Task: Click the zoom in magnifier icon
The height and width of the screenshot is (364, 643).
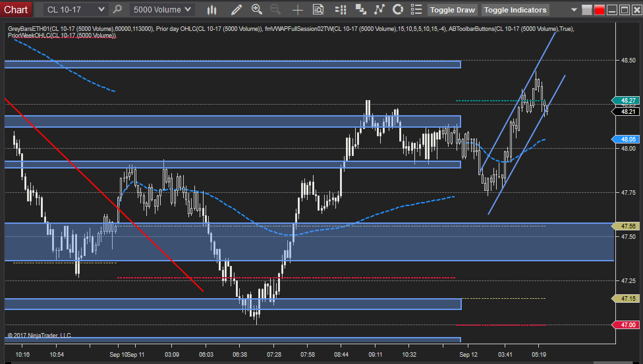Action: point(257,9)
